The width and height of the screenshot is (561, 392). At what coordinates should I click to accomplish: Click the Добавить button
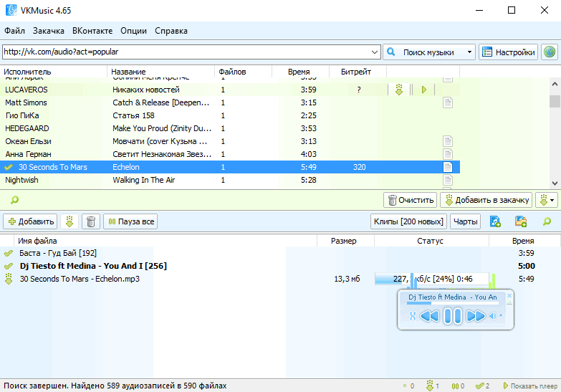point(30,221)
